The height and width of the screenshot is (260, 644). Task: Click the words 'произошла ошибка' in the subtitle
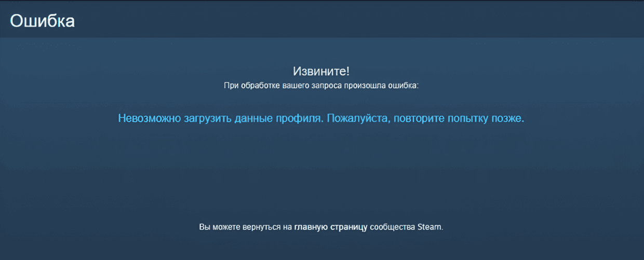point(381,85)
